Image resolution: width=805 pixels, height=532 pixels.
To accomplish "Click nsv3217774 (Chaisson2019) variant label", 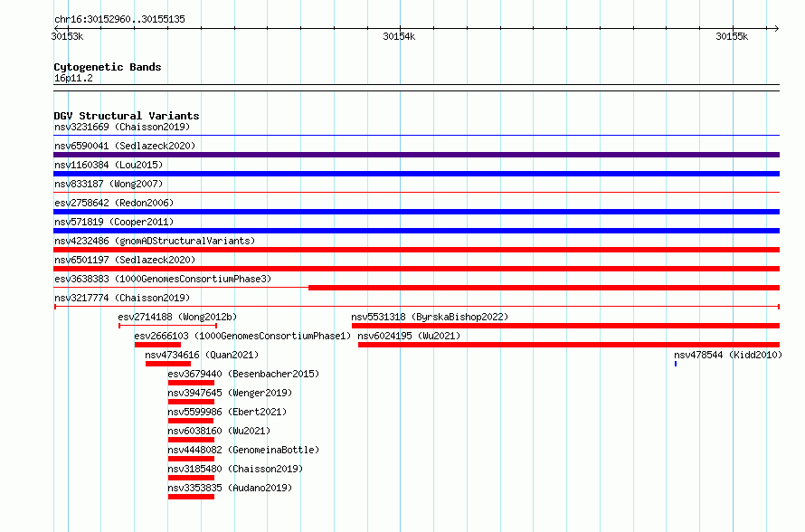I will pyautogui.click(x=122, y=298).
